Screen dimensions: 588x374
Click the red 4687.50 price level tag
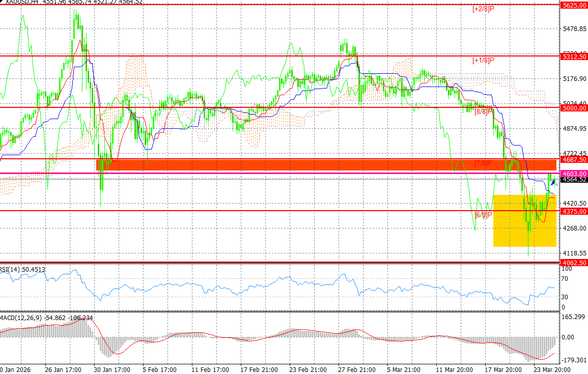(574, 159)
